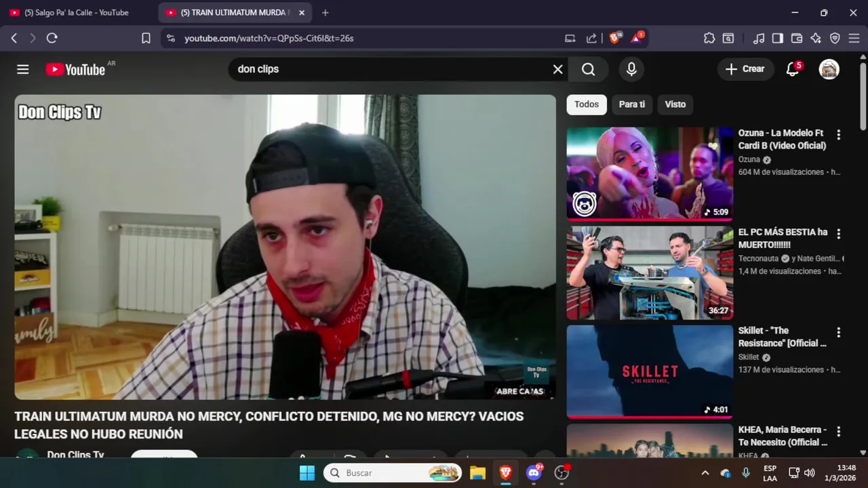Open options for KHEA Te Necesito video
Viewport: 868px width, 488px height.
pos(838,432)
